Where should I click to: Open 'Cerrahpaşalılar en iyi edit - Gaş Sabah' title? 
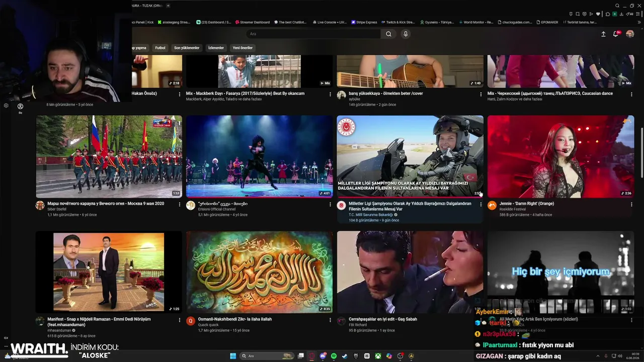coord(383,319)
